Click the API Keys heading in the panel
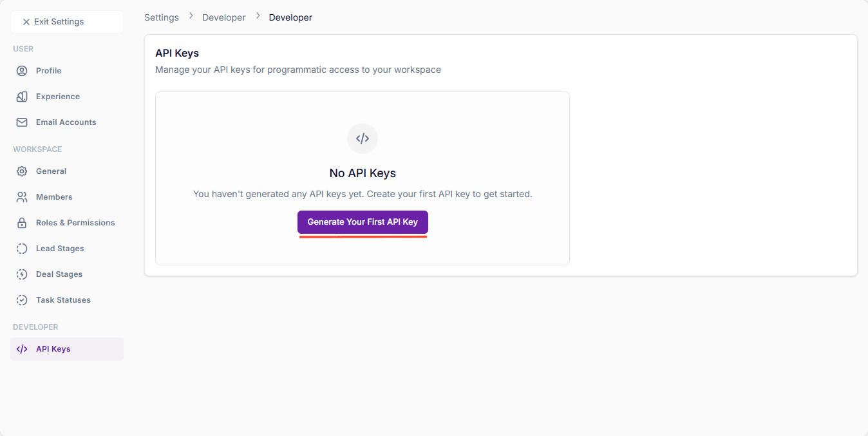The width and height of the screenshot is (868, 436). click(176, 53)
